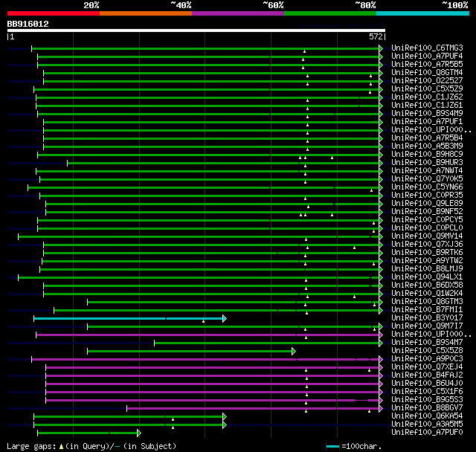
Task: Select the UniRef100_B9S4M7 label
Action: coord(427,343)
